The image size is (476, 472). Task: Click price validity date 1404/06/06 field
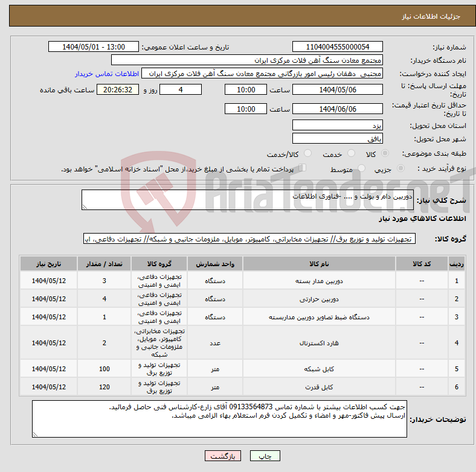(337, 109)
